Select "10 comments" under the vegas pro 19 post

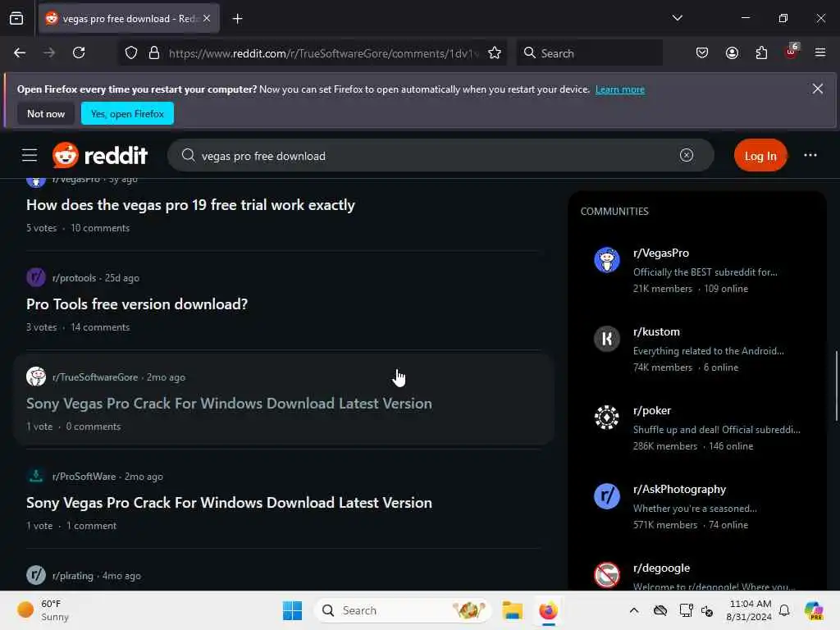[100, 228]
